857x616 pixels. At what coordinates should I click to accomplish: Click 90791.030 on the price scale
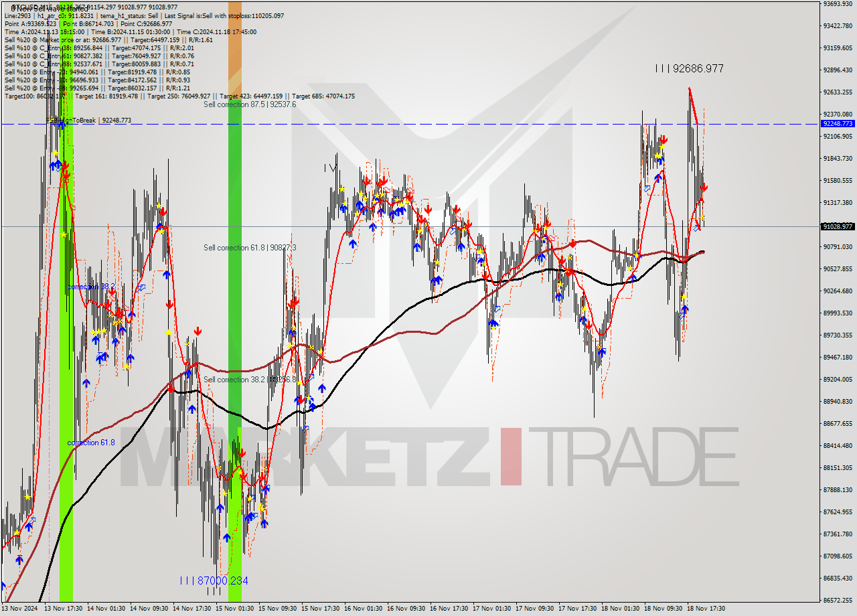tap(838, 246)
